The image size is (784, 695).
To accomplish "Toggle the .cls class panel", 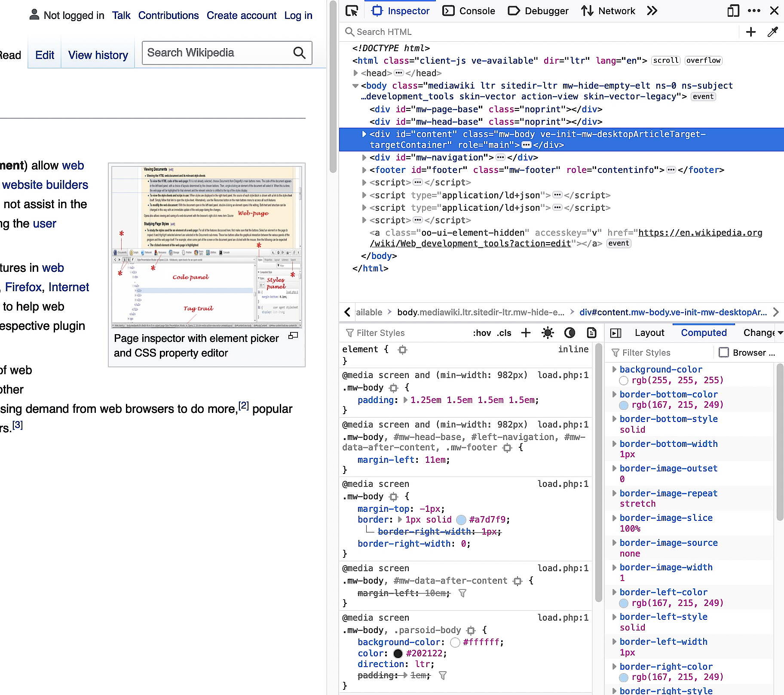I will coord(504,332).
